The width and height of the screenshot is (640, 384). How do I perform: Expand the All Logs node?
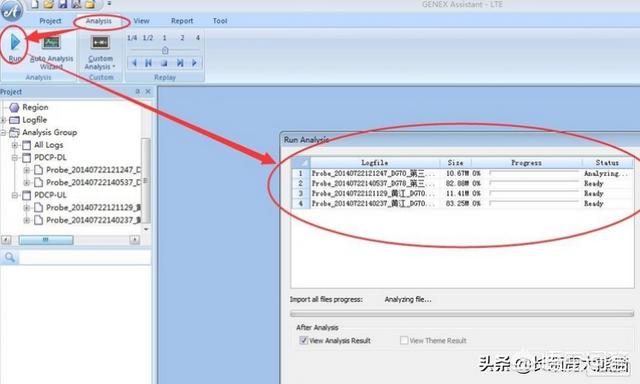[15, 145]
